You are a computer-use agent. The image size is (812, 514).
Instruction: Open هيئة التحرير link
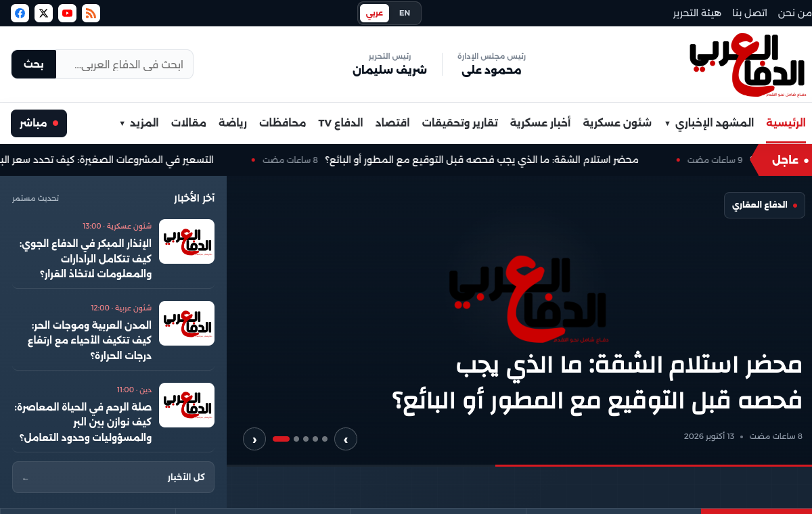tap(697, 13)
